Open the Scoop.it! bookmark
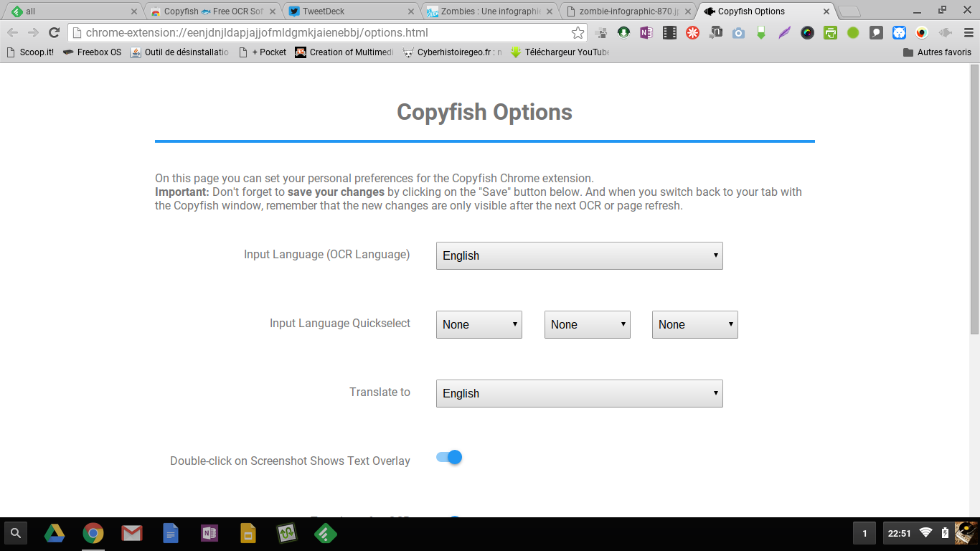Image resolution: width=980 pixels, height=551 pixels. 29,52
